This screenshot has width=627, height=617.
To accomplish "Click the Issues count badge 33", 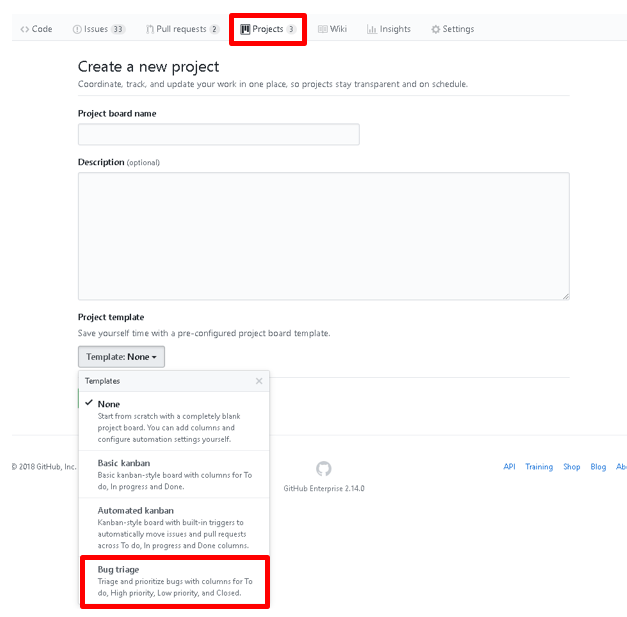I will pos(118,29).
